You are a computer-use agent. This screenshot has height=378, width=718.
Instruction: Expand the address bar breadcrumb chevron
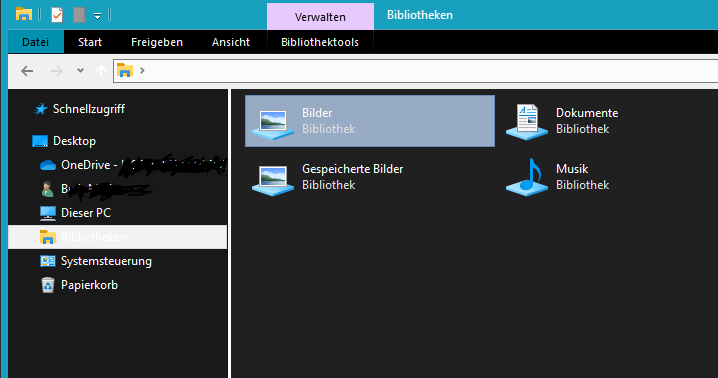tap(142, 70)
